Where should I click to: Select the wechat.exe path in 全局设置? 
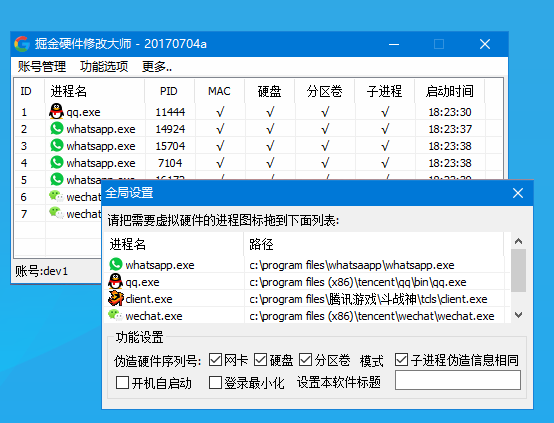(x=372, y=316)
